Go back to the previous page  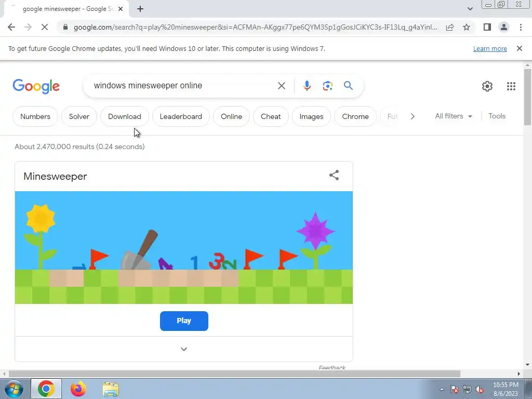point(11,27)
